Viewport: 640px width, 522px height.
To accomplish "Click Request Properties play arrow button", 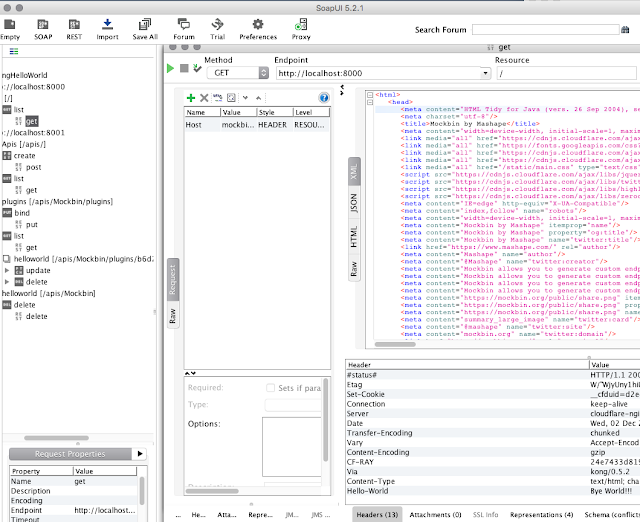I will [140, 454].
